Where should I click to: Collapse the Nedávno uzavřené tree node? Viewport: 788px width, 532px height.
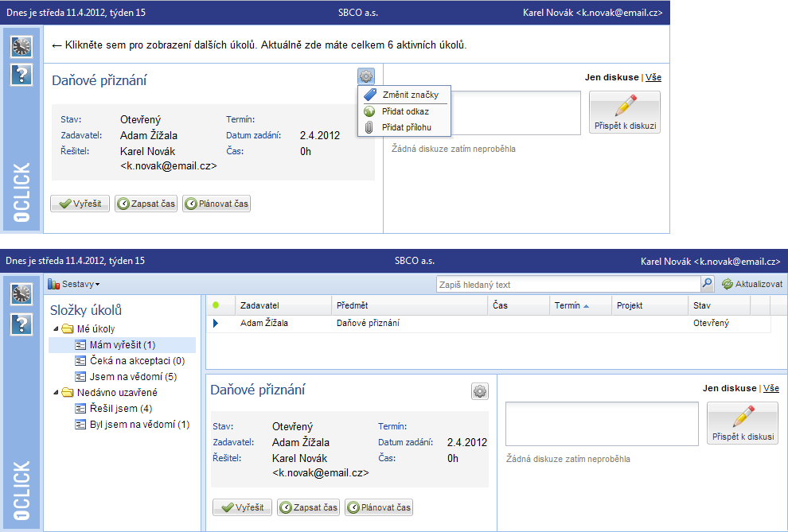tap(56, 393)
